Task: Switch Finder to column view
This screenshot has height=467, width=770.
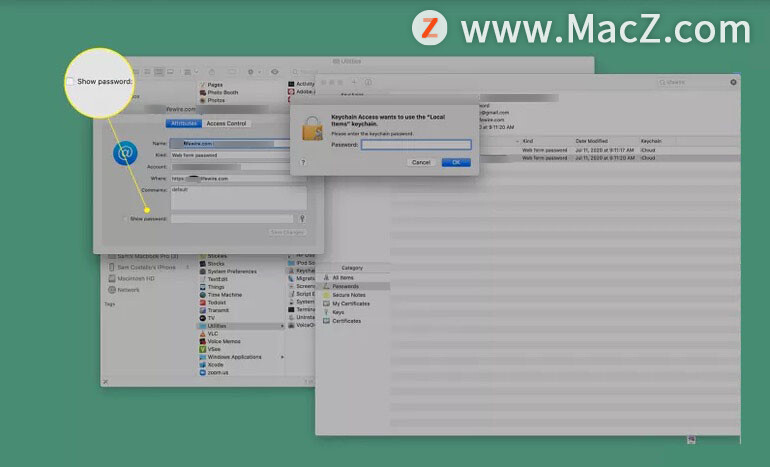Action: pos(159,72)
